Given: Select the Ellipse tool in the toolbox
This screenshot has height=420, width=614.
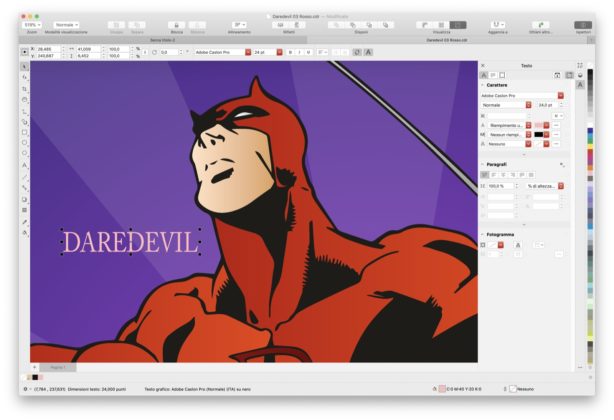Looking at the screenshot, I should [25, 142].
